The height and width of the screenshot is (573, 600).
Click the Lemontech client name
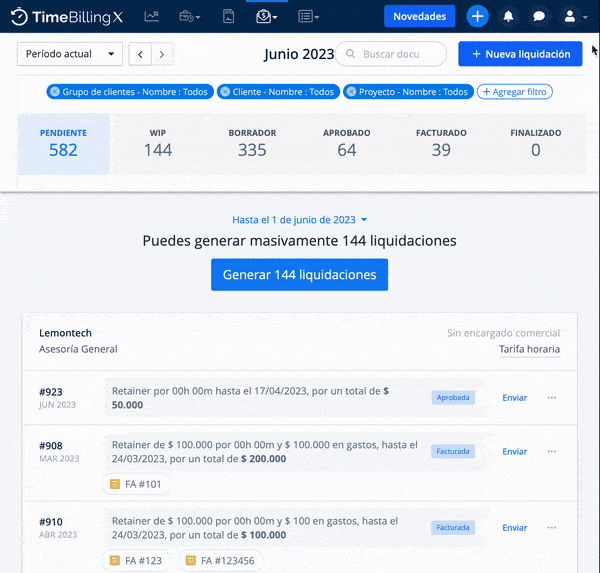coord(65,333)
